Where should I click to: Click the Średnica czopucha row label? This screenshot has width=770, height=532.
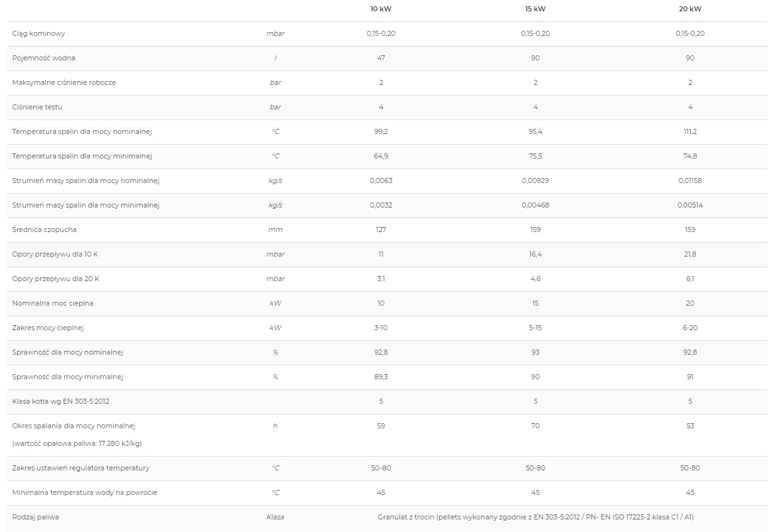coord(44,230)
